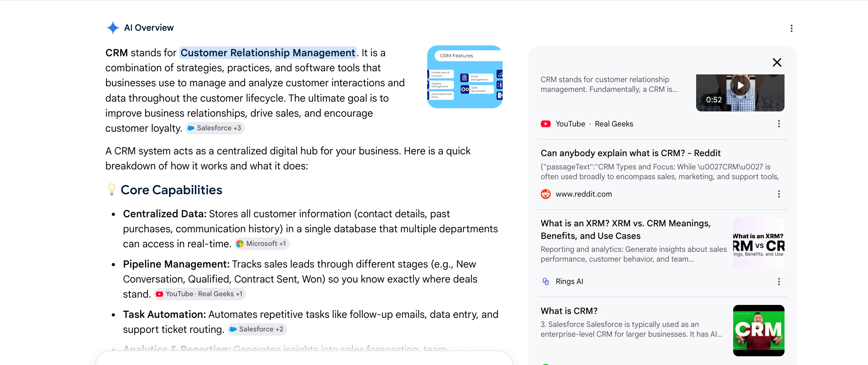
Task: Open the YouTube · Real Geeks +1 citation chip
Action: coord(199,294)
